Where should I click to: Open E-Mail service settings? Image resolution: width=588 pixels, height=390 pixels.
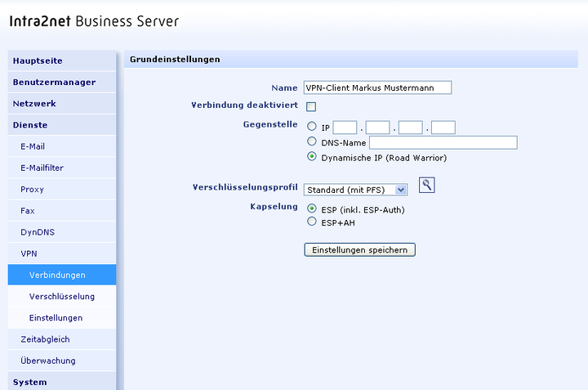(62, 146)
